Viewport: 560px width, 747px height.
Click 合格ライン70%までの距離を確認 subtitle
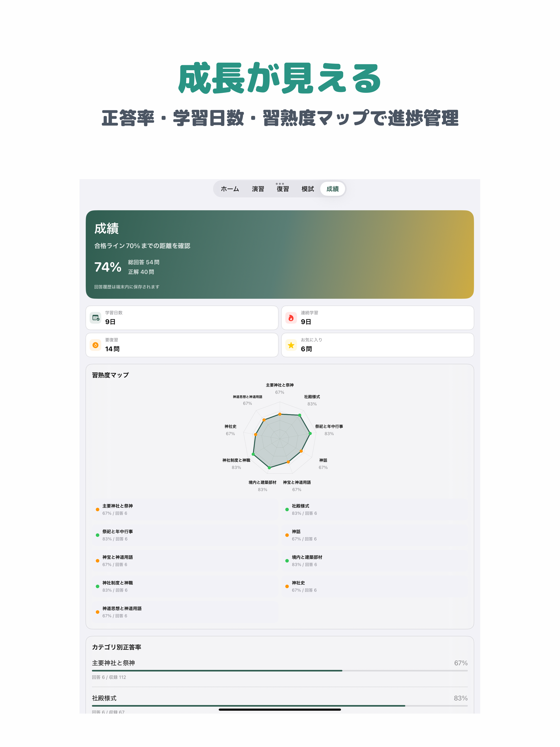[x=142, y=246]
